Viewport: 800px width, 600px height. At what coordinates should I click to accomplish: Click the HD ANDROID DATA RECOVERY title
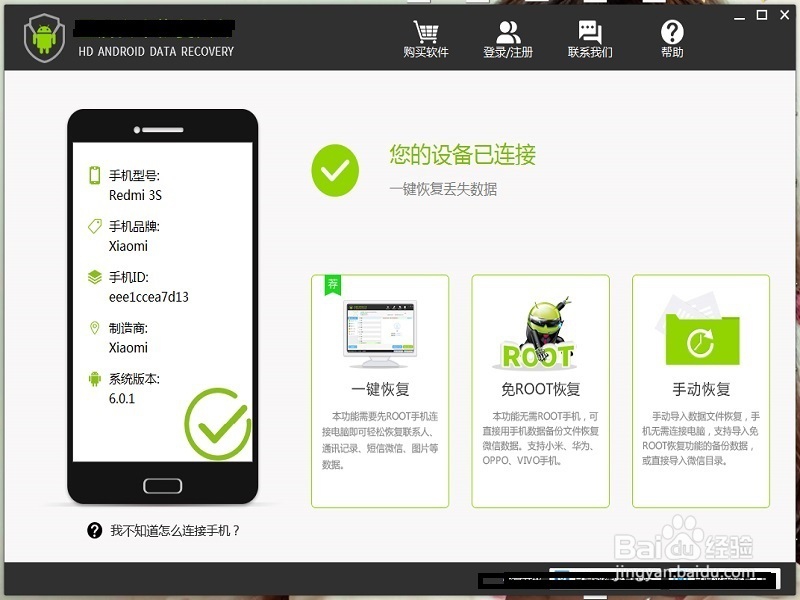[x=156, y=52]
